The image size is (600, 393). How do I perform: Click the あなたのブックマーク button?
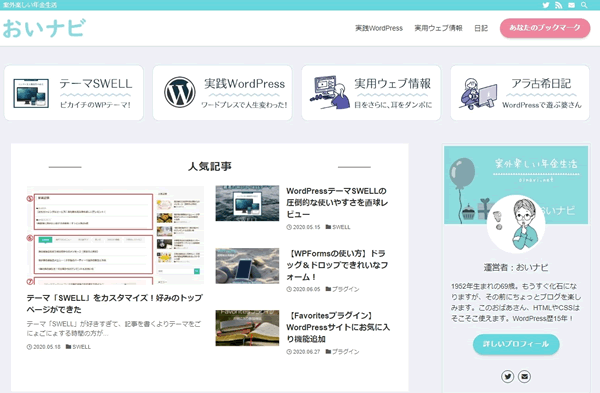pos(545,28)
